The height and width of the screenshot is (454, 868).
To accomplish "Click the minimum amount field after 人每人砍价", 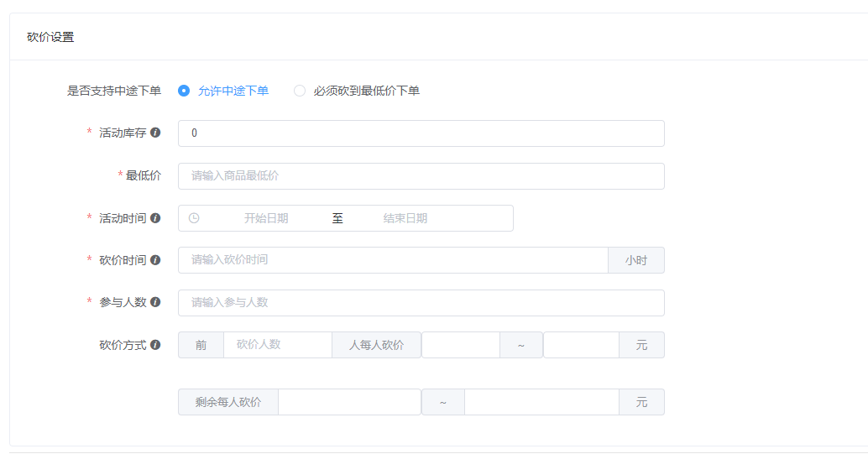I will (x=460, y=346).
